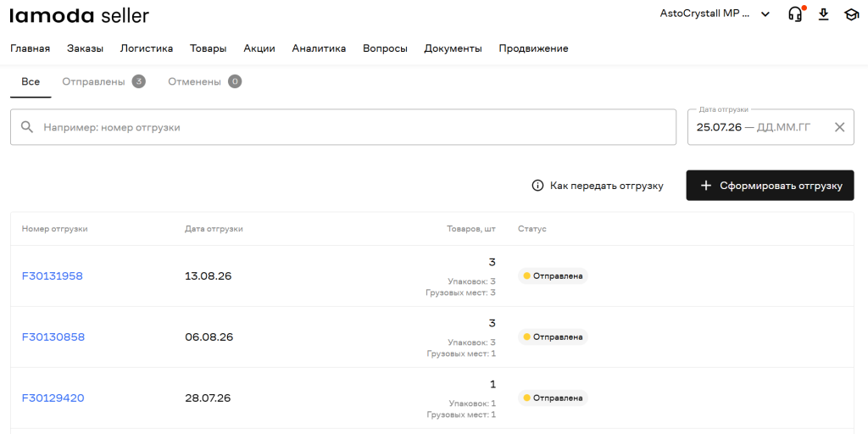
Task: Open the Товары menu
Action: pos(209,48)
